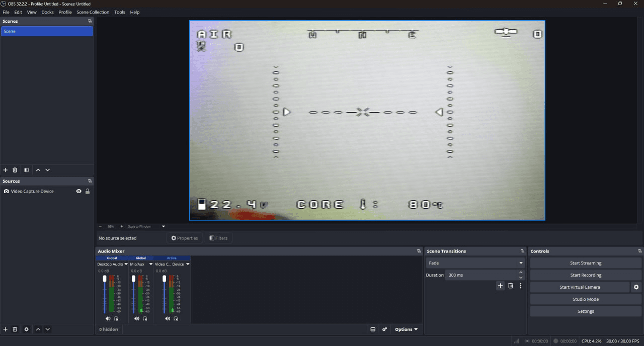Open scene filters icon in Scenes dock
The width and height of the screenshot is (644, 346).
point(27,170)
